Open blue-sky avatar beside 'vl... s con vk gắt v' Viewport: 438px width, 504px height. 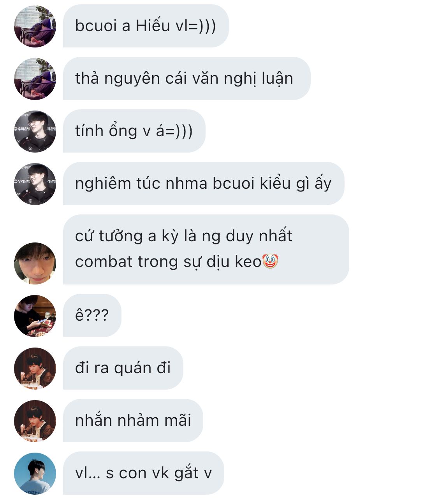(x=35, y=474)
